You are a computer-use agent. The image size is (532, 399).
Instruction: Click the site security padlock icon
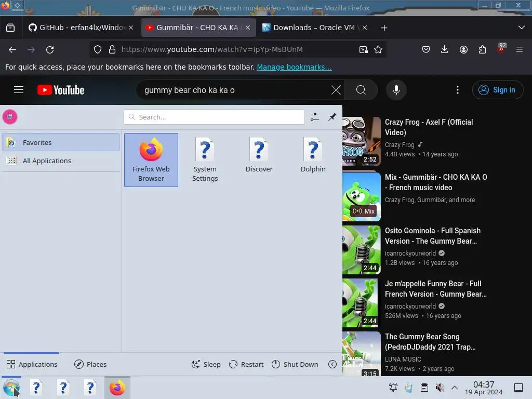click(x=112, y=49)
